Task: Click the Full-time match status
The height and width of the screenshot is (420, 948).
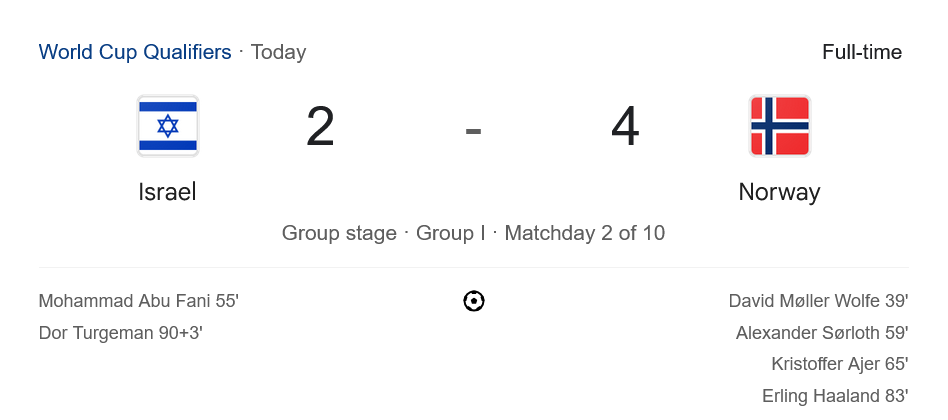Action: coord(862,52)
